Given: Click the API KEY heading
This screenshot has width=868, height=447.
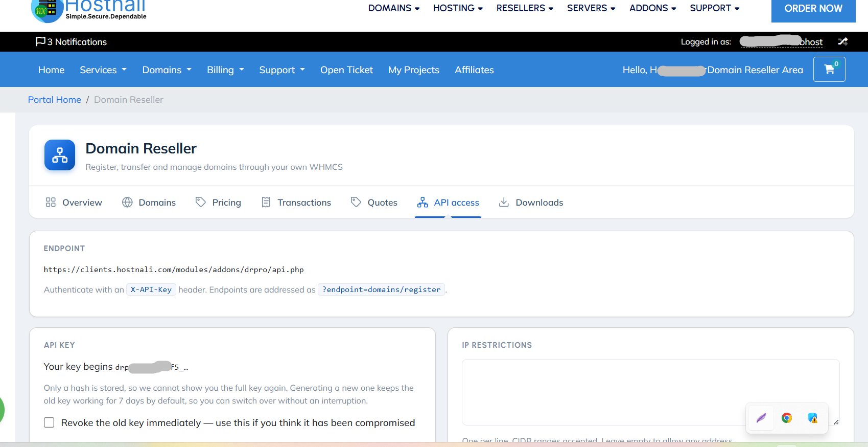Looking at the screenshot, I should click(59, 345).
